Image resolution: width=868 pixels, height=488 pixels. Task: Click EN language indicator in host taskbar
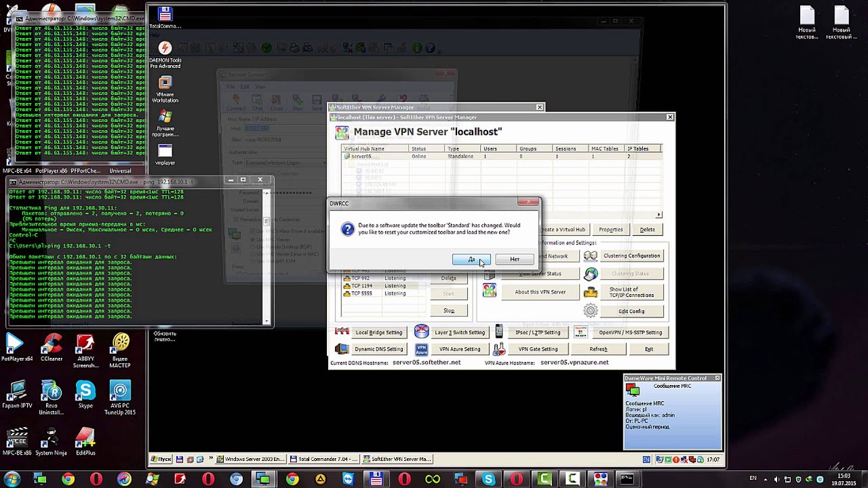(753, 479)
